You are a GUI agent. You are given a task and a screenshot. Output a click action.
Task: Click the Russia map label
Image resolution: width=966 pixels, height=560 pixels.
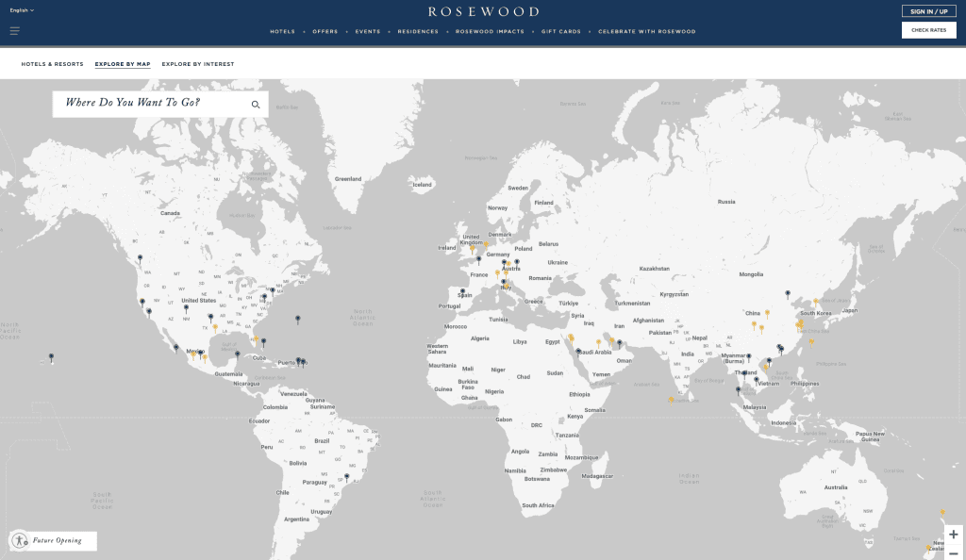pos(726,202)
